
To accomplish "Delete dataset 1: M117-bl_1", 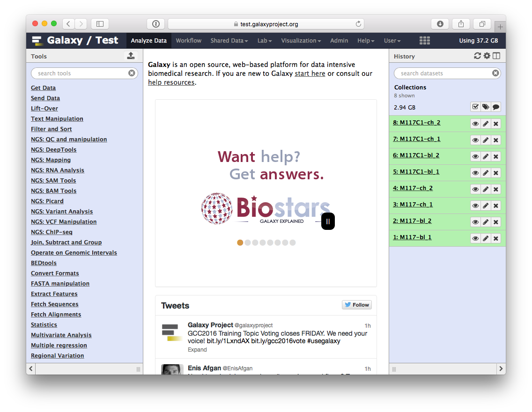I will tap(495, 238).
